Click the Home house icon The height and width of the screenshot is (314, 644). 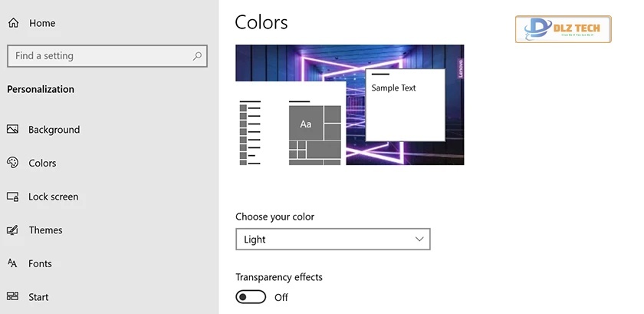pyautogui.click(x=13, y=23)
